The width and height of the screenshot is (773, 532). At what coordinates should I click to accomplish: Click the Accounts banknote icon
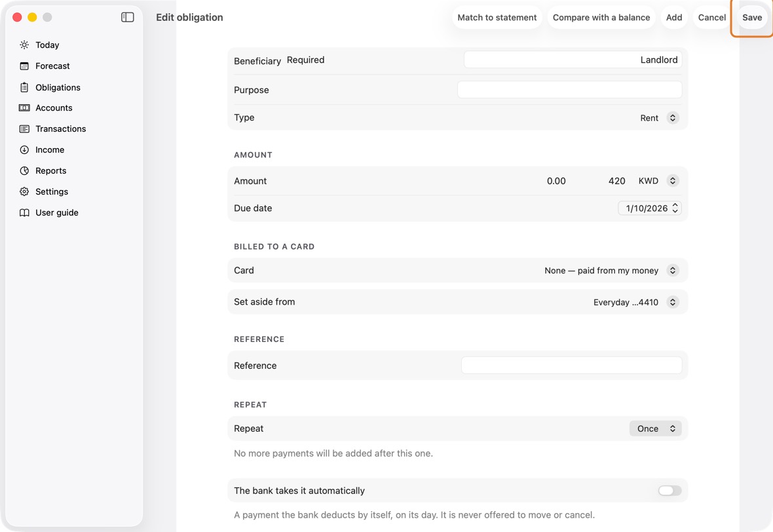point(24,108)
